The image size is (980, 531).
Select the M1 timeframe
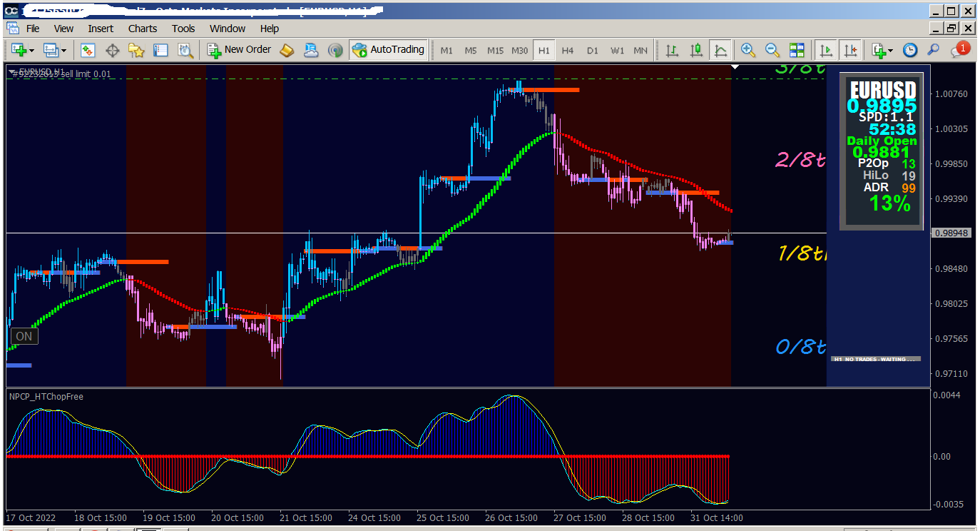[446, 50]
